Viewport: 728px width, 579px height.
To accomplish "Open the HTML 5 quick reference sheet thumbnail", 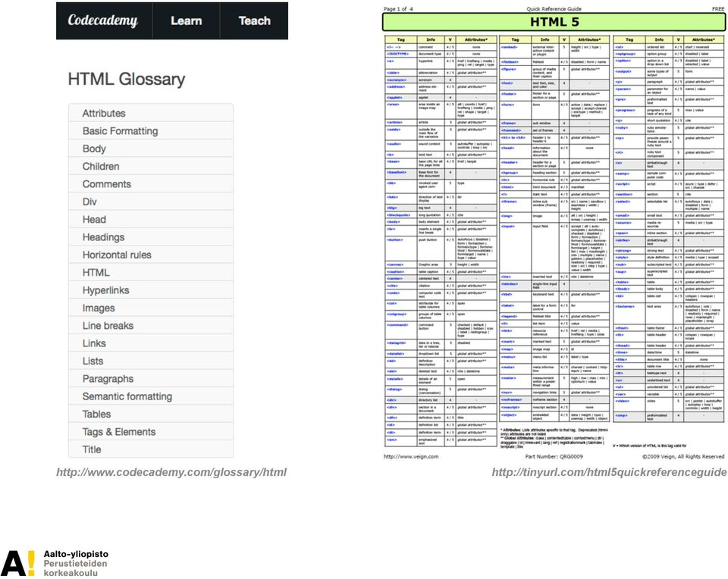I will point(554,233).
